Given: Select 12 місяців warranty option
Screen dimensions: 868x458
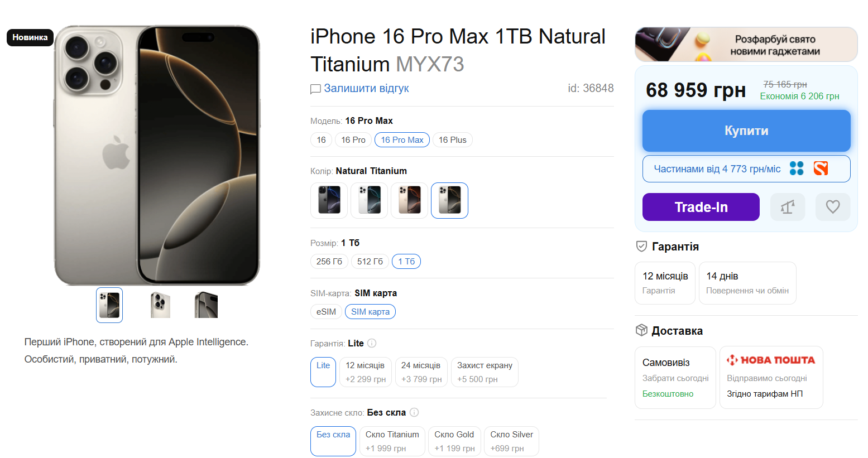Looking at the screenshot, I should [366, 372].
